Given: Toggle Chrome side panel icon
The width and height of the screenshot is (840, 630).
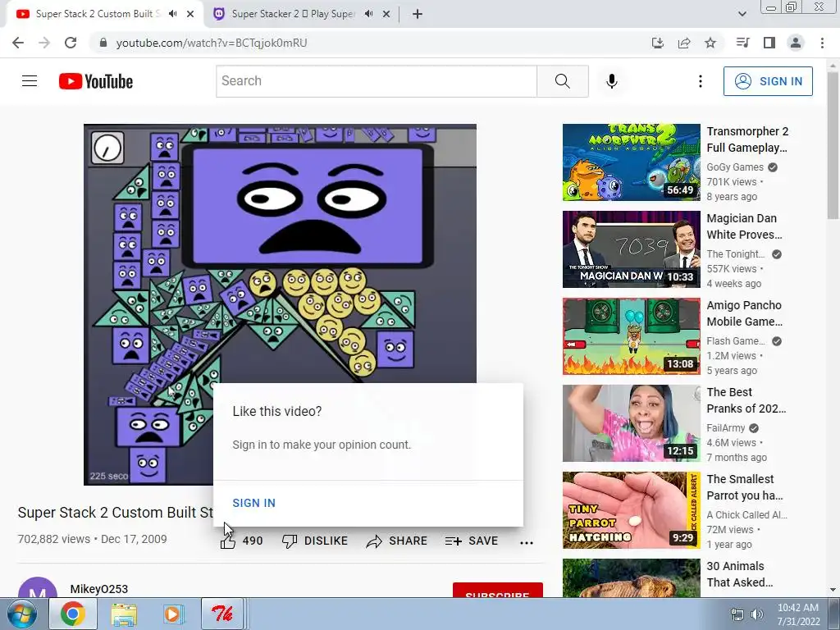Looking at the screenshot, I should coord(769,43).
